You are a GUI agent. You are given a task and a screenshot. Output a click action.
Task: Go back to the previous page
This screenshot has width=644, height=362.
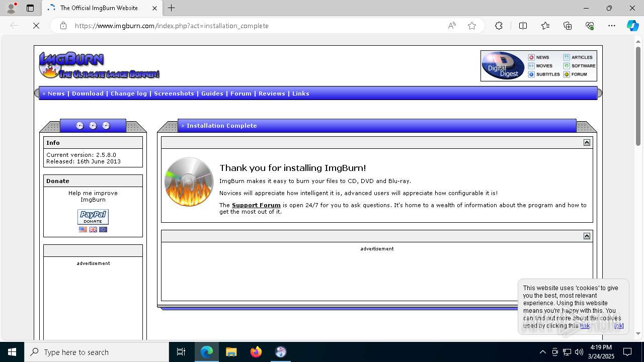tap(14, 26)
